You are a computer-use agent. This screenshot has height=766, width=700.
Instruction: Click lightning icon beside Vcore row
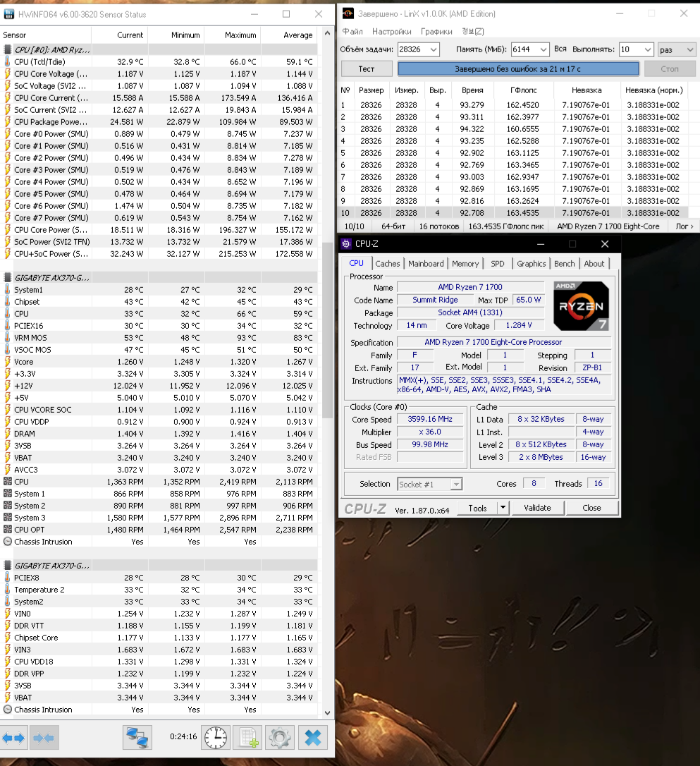[x=7, y=362]
